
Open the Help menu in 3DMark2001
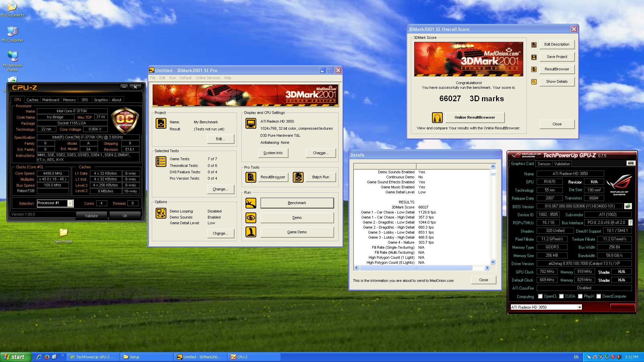pos(227,78)
